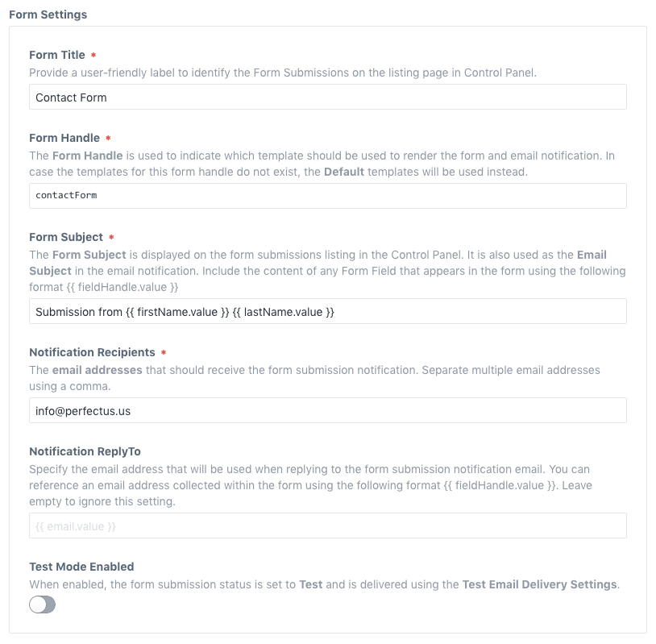The width and height of the screenshot is (656, 644).
Task: Click the required asterisk next to Form Handle
Action: 109,139
